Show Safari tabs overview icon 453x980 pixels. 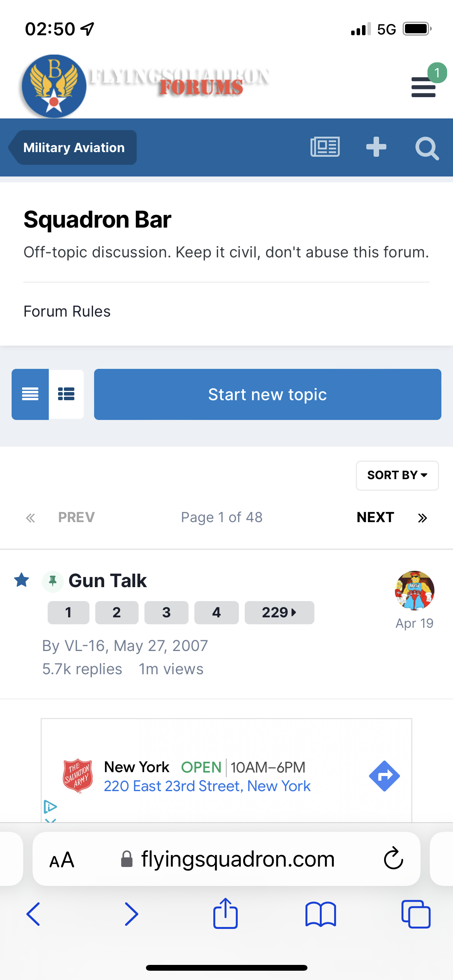click(416, 914)
